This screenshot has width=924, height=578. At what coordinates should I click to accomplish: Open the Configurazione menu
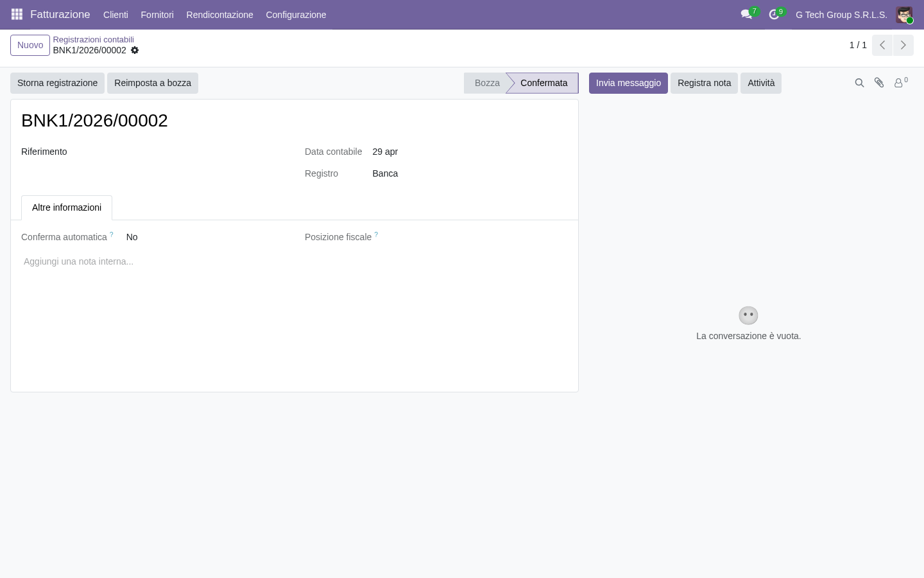click(296, 15)
